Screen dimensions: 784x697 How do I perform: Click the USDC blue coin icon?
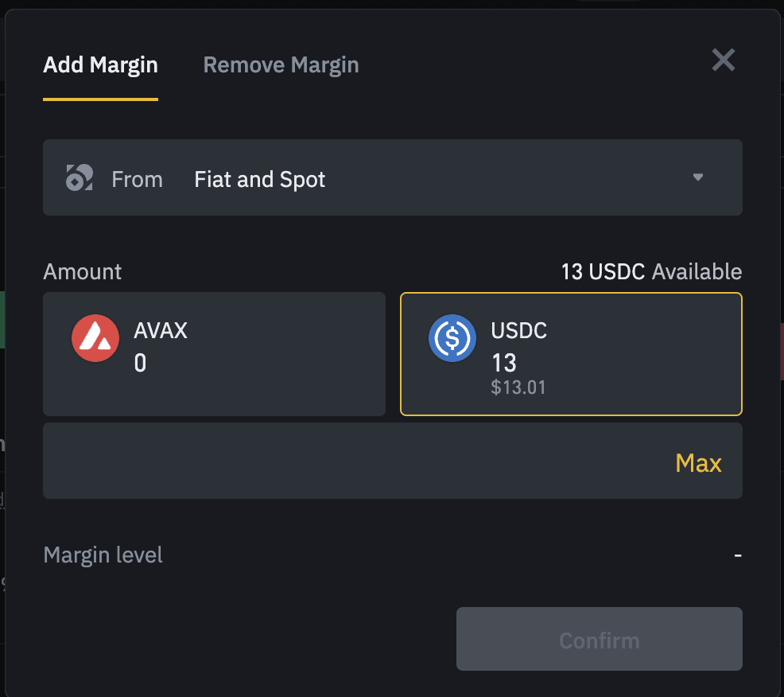click(452, 338)
